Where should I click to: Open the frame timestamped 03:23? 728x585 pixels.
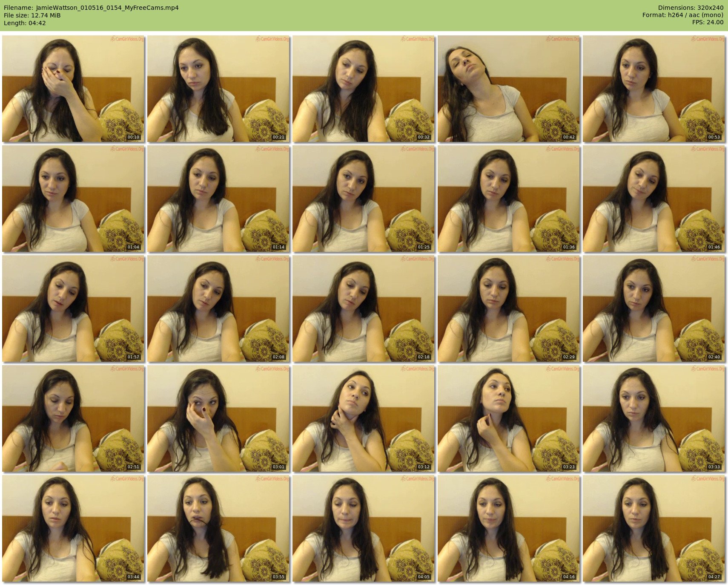coord(509,418)
